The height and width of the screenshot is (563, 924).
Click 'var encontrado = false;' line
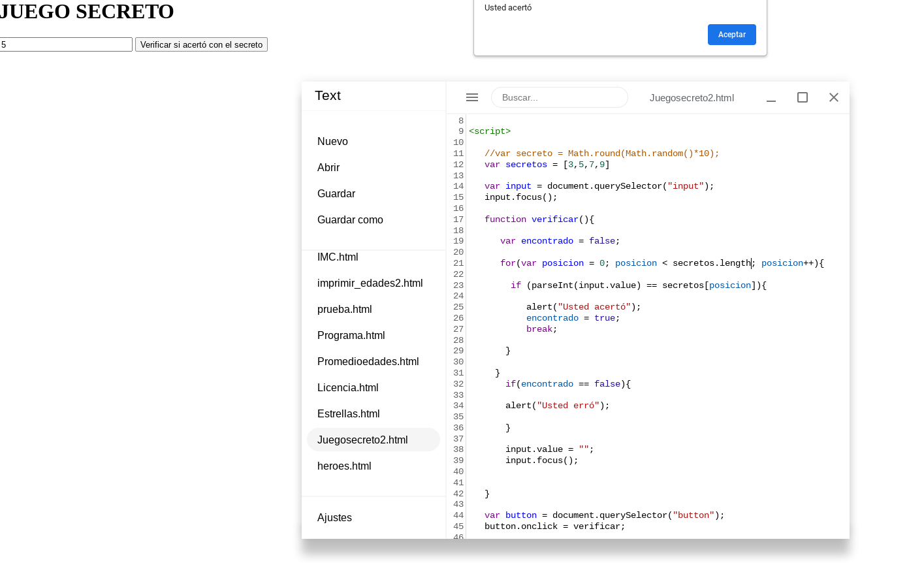[560, 241]
